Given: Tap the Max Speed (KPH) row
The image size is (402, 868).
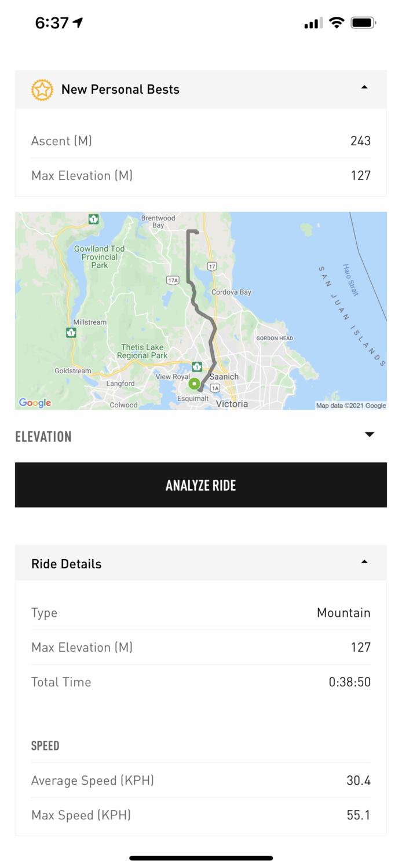Looking at the screenshot, I should click(x=200, y=815).
